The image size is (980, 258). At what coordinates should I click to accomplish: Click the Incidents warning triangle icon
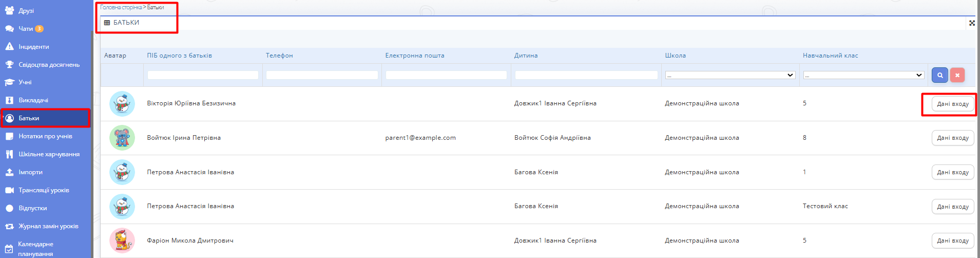click(9, 47)
